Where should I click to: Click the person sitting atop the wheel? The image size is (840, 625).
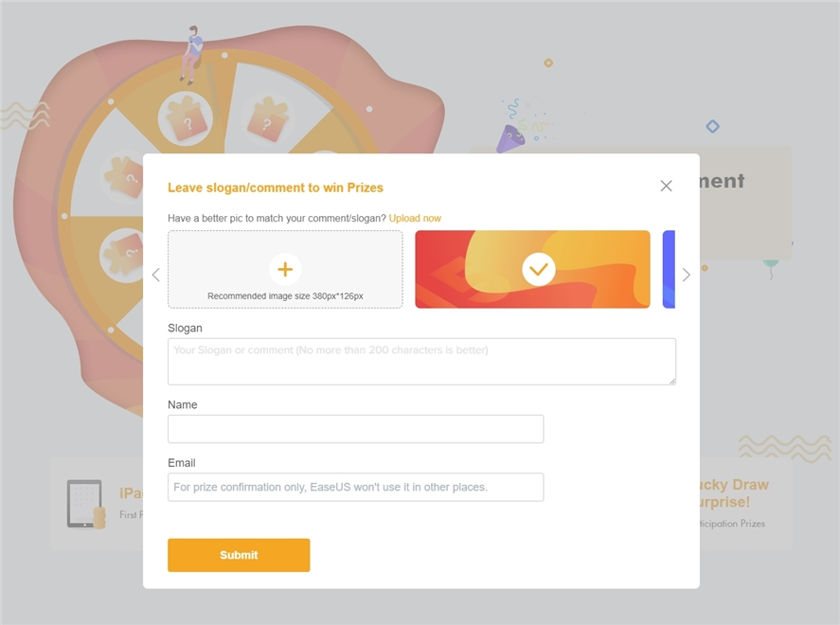click(x=192, y=52)
